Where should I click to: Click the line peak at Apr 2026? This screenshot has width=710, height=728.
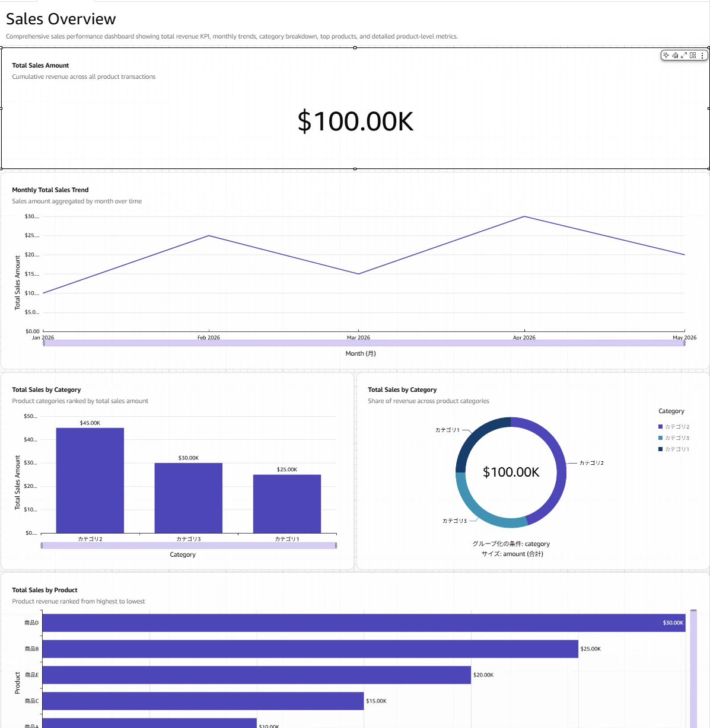pos(524,216)
